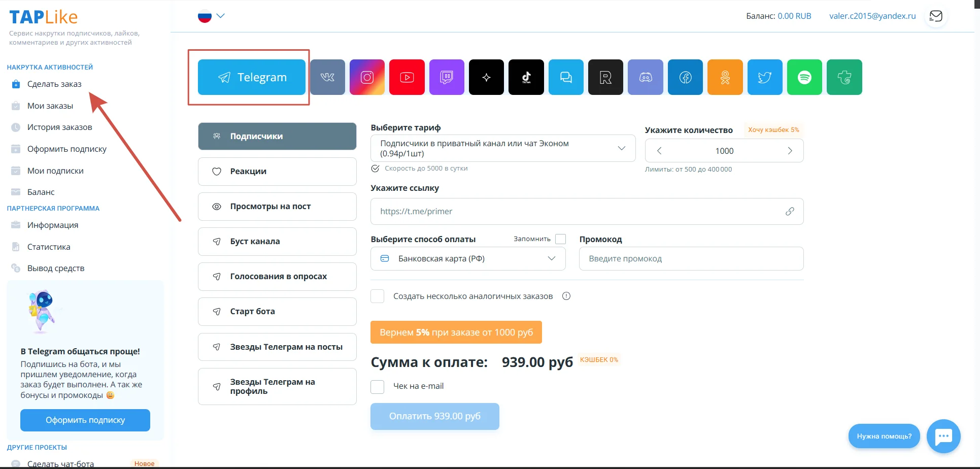
Task: Go to "Мои заказы" in the sidebar
Action: tap(50, 106)
